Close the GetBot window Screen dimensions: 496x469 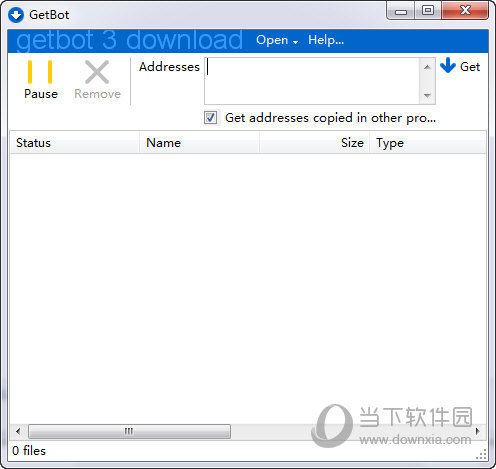(465, 11)
